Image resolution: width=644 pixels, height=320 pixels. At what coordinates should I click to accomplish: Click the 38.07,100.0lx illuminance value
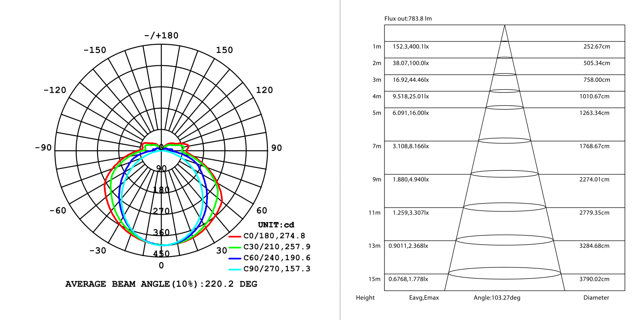pyautogui.click(x=410, y=63)
